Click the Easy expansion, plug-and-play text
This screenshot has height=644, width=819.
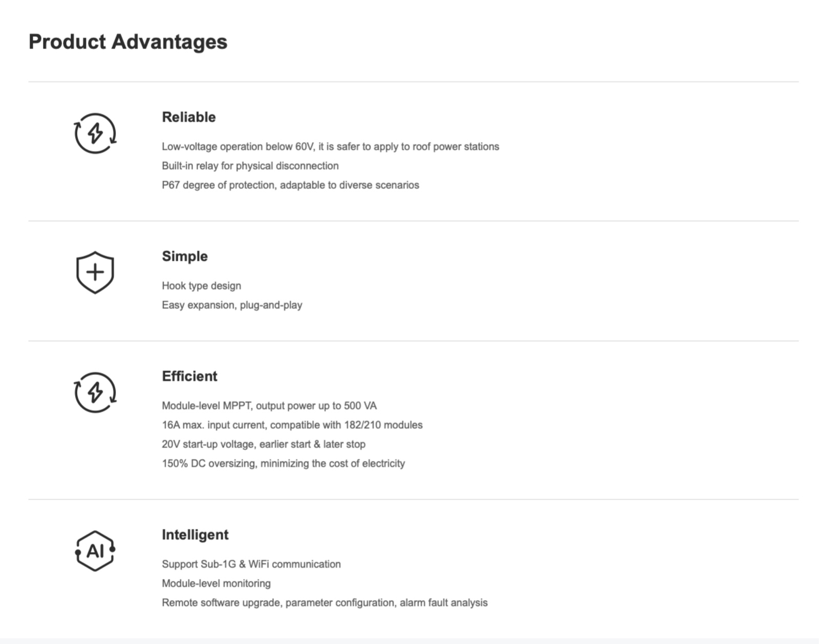(232, 305)
